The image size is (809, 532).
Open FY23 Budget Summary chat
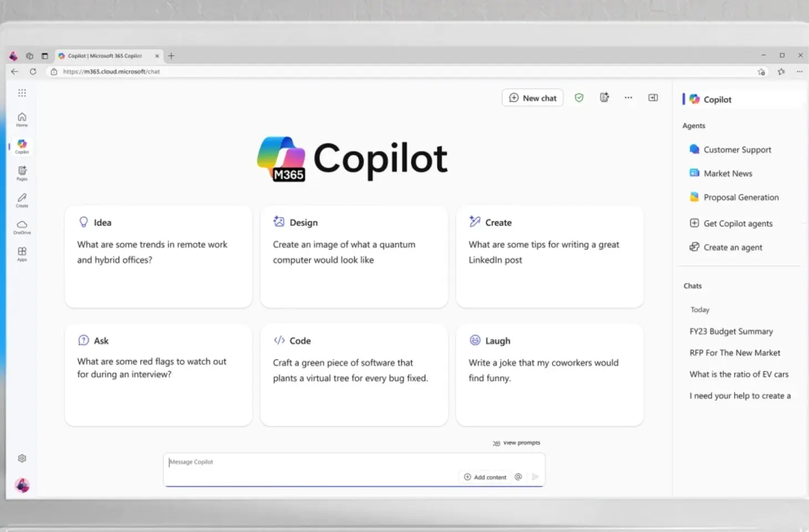click(x=731, y=331)
